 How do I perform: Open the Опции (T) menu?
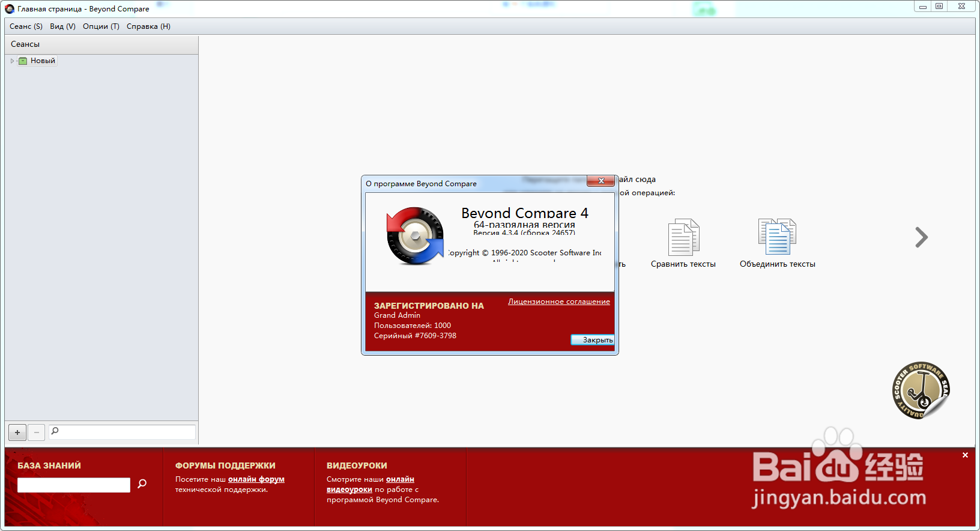[101, 26]
